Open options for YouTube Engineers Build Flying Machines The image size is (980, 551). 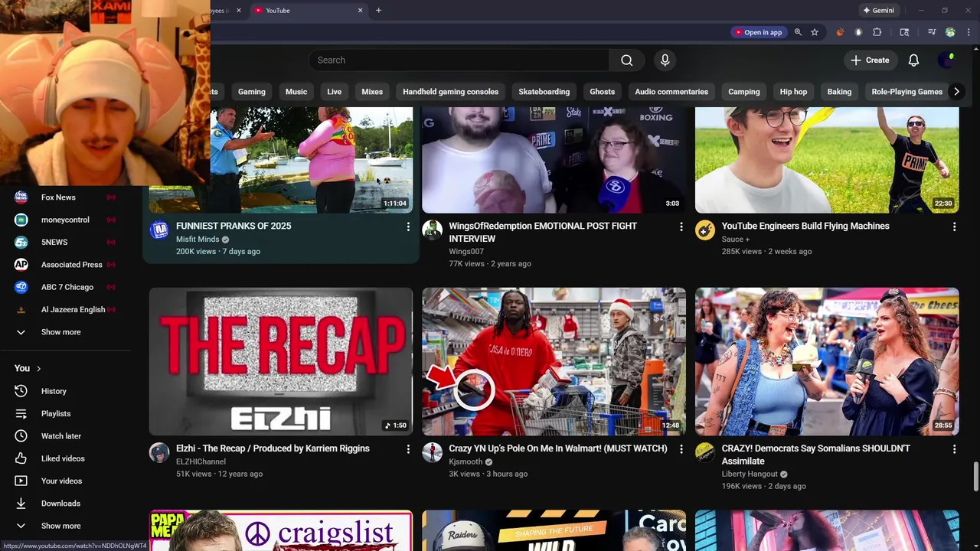point(954,227)
